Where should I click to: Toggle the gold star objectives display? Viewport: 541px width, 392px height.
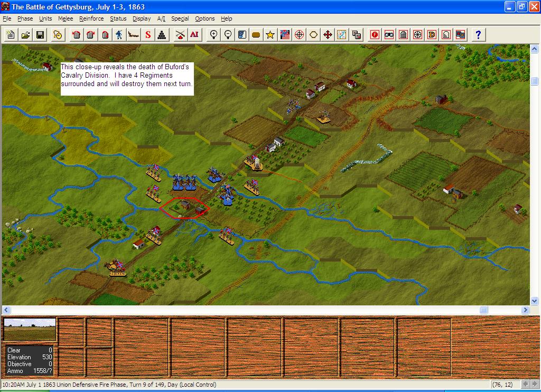point(270,34)
